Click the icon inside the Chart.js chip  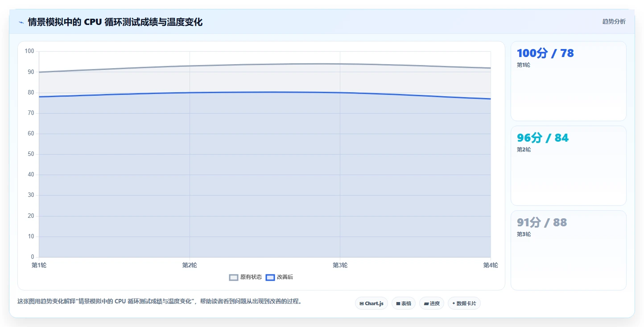362,303
